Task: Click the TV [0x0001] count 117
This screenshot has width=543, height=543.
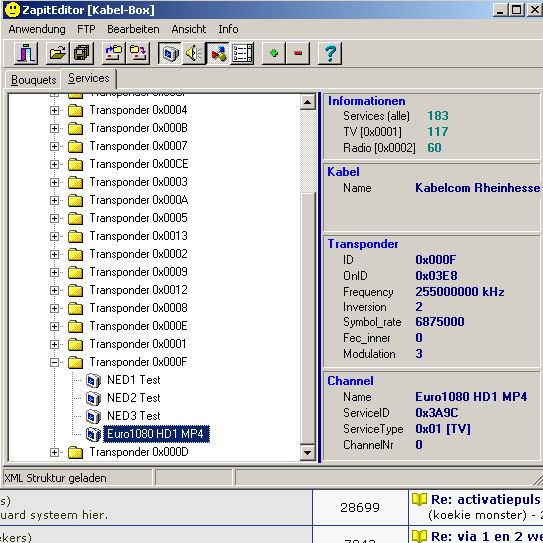Action: pos(438,132)
